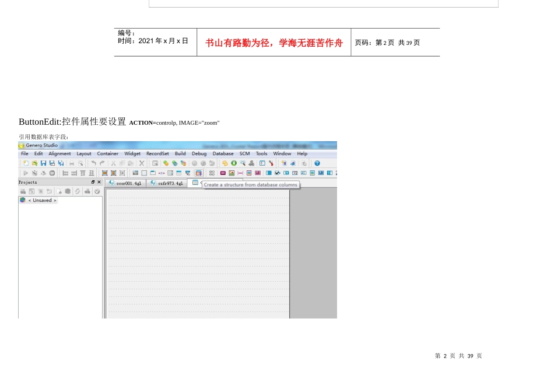
Task: Click the Align top edges icon
Action: click(83, 173)
